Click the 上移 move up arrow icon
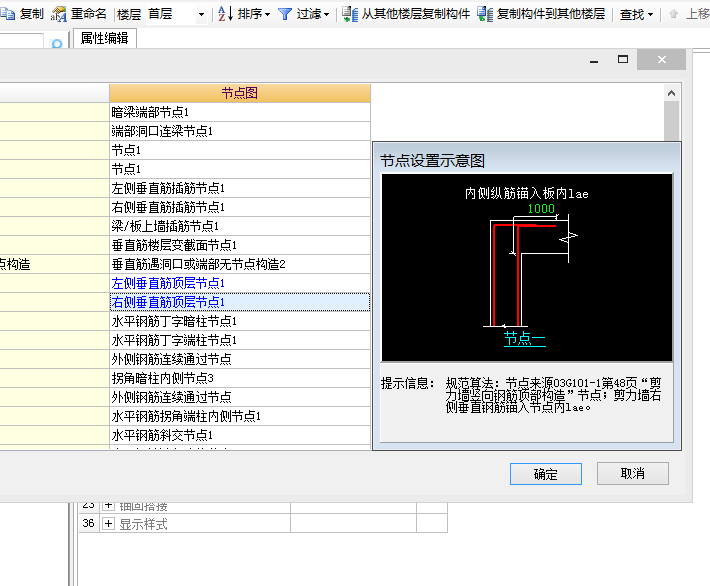This screenshot has width=710, height=586. [673, 14]
